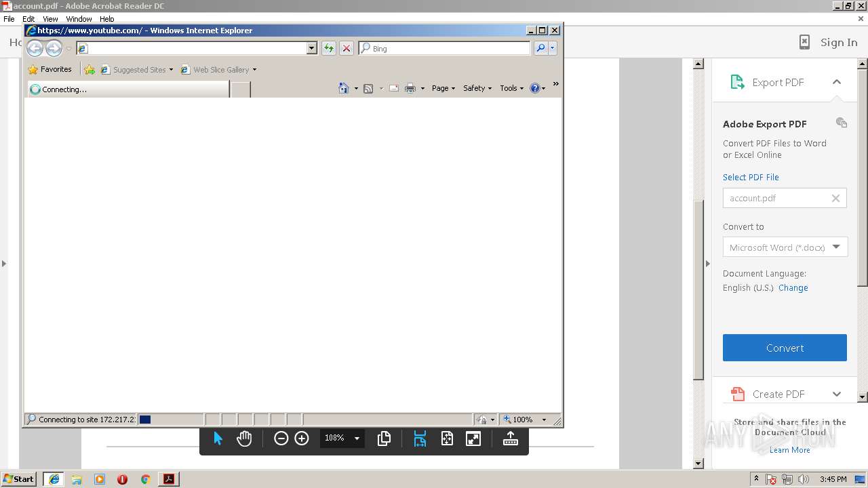Screen dimensions: 868x488
Task: Open the Acrobat Window menu
Action: 79,19
